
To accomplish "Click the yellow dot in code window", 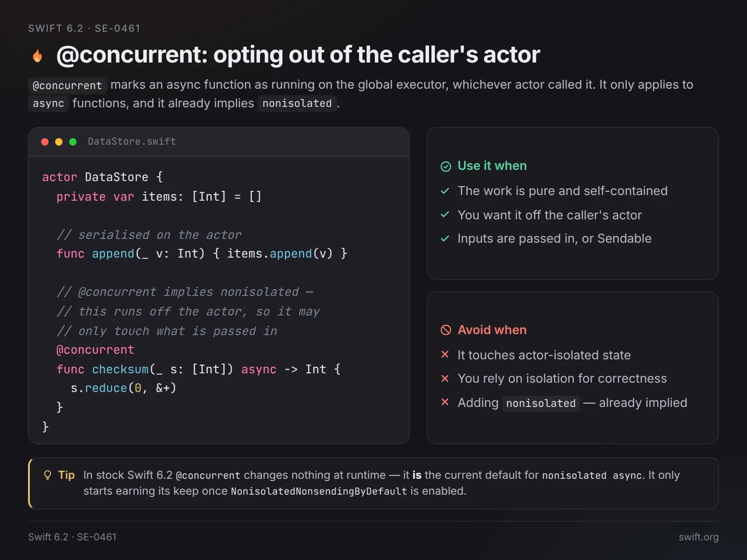I will coord(59,142).
